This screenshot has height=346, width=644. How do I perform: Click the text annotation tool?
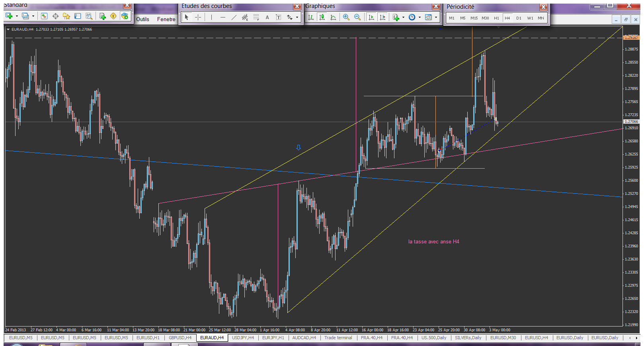tap(267, 17)
